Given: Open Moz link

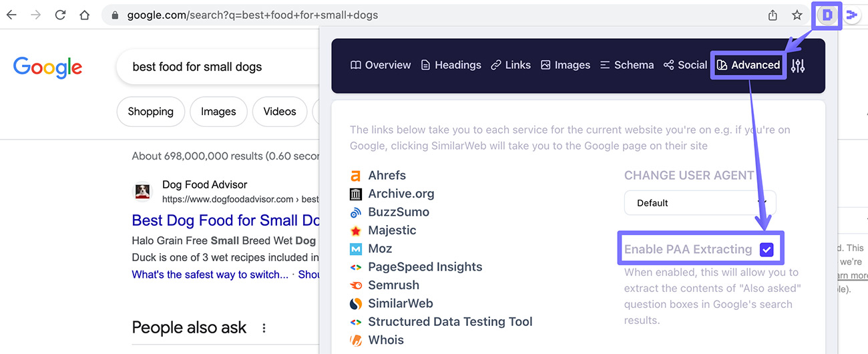Looking at the screenshot, I should tap(381, 248).
